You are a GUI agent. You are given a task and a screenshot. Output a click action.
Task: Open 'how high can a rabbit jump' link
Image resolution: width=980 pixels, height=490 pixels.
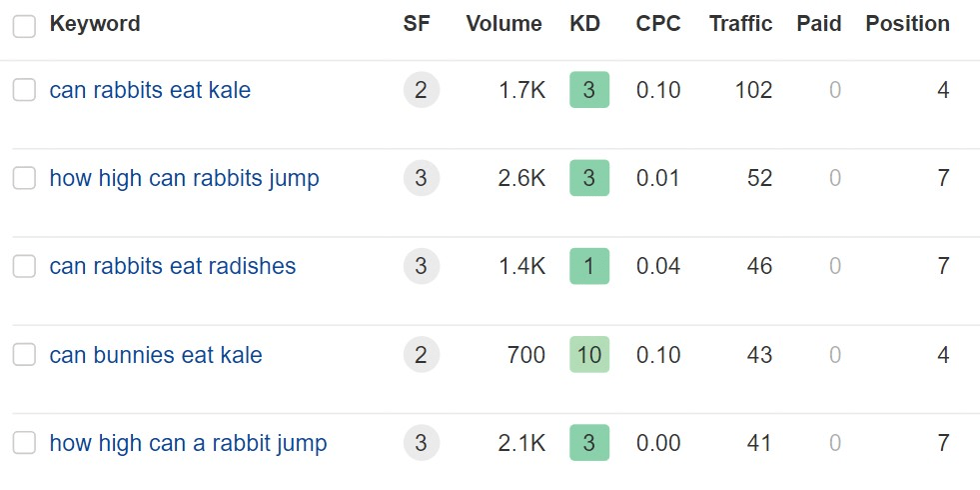(188, 443)
